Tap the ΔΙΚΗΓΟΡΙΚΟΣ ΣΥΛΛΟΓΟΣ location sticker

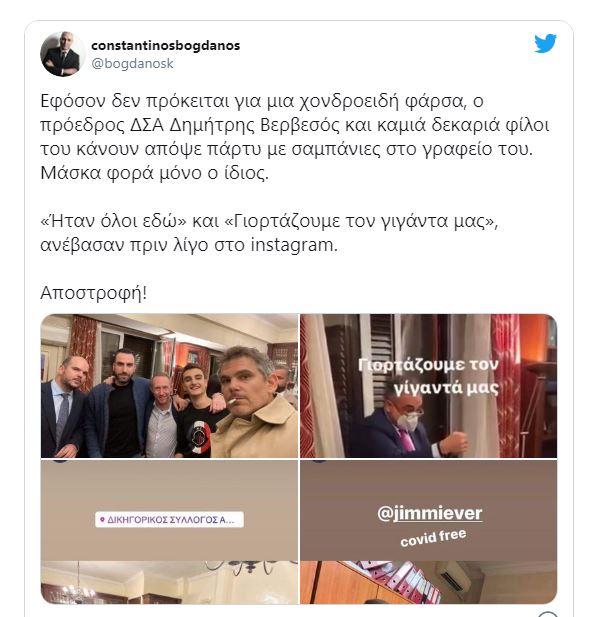(x=169, y=519)
